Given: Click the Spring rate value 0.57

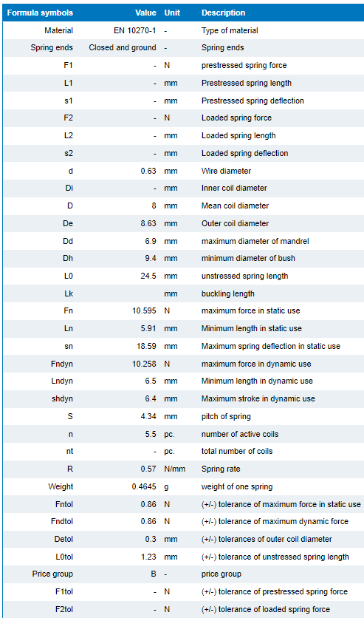Looking at the screenshot, I should click(148, 469).
